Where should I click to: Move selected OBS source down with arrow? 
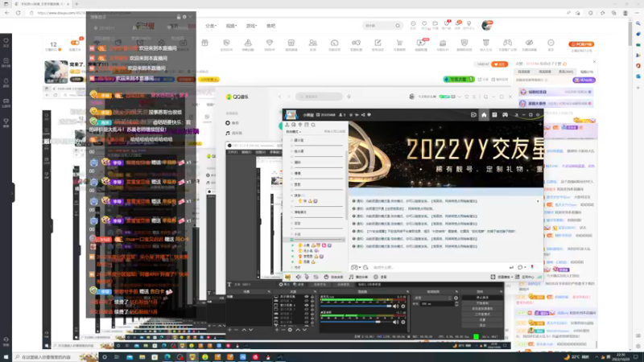coord(304,330)
